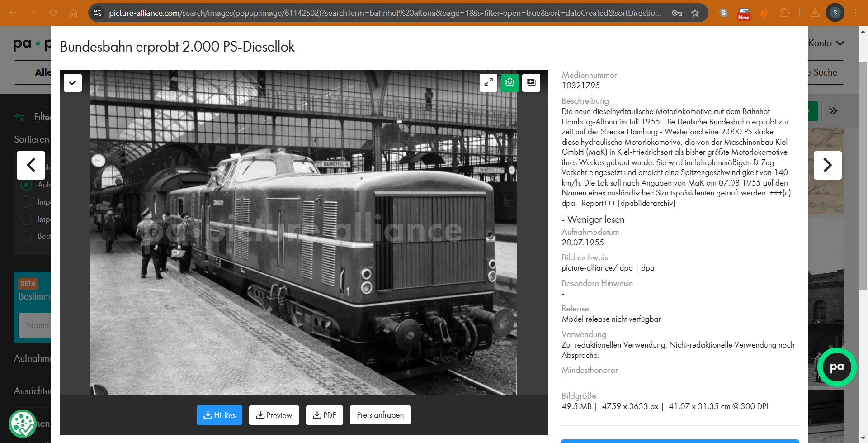Click the green camera icon on image
The width and height of the screenshot is (868, 443).
(509, 82)
